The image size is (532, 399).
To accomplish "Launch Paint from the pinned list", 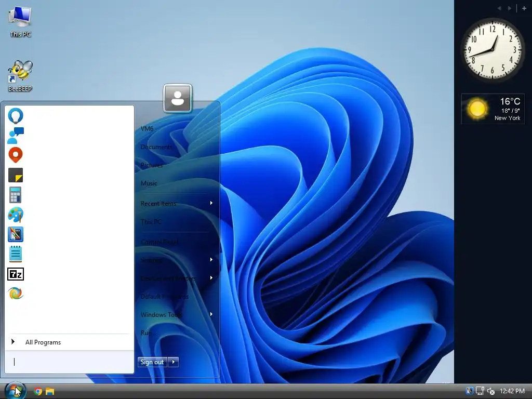I will 16,215.
